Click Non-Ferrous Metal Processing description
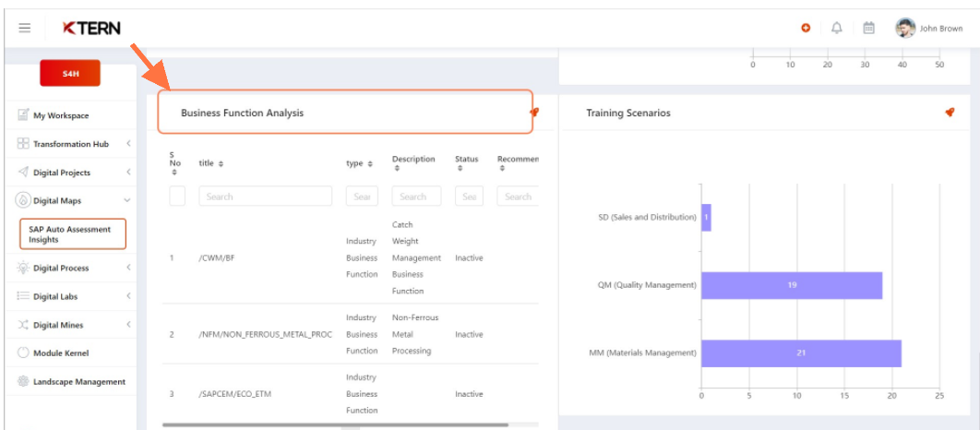Viewport: 980px width, 430px height. [415, 334]
